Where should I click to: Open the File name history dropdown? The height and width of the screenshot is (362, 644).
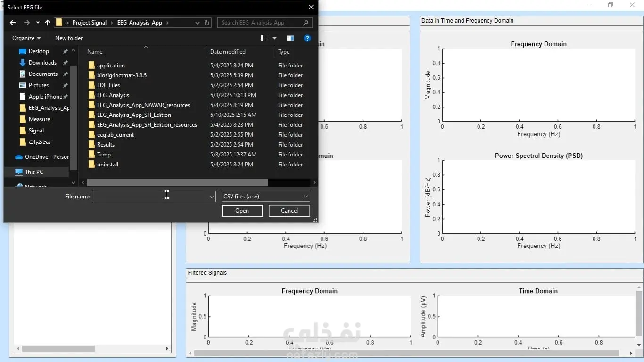pyautogui.click(x=212, y=197)
